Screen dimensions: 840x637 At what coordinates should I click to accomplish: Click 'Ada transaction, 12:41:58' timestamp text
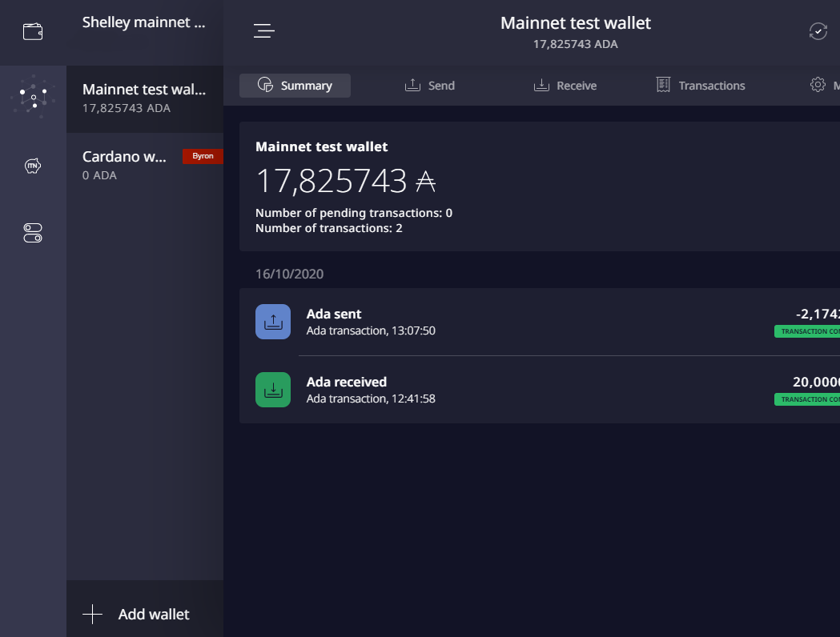click(371, 399)
